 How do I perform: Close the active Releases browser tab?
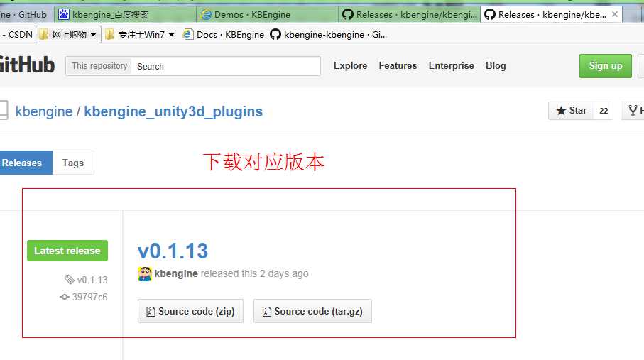point(614,14)
